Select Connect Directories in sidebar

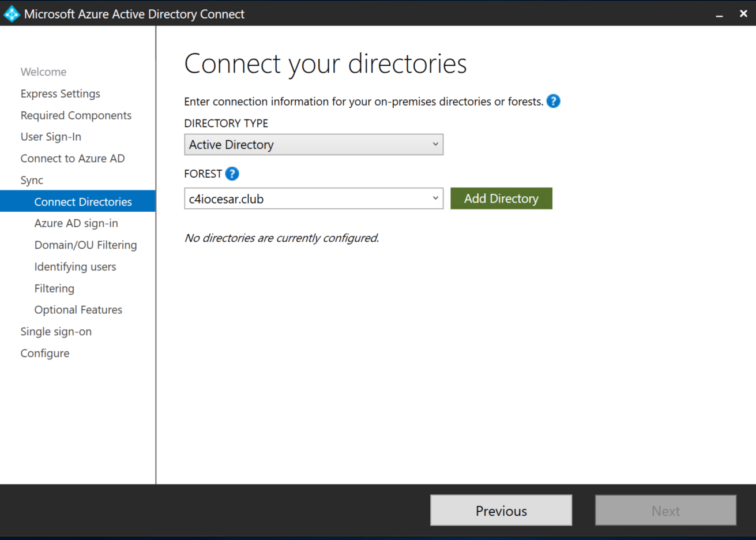click(78, 201)
